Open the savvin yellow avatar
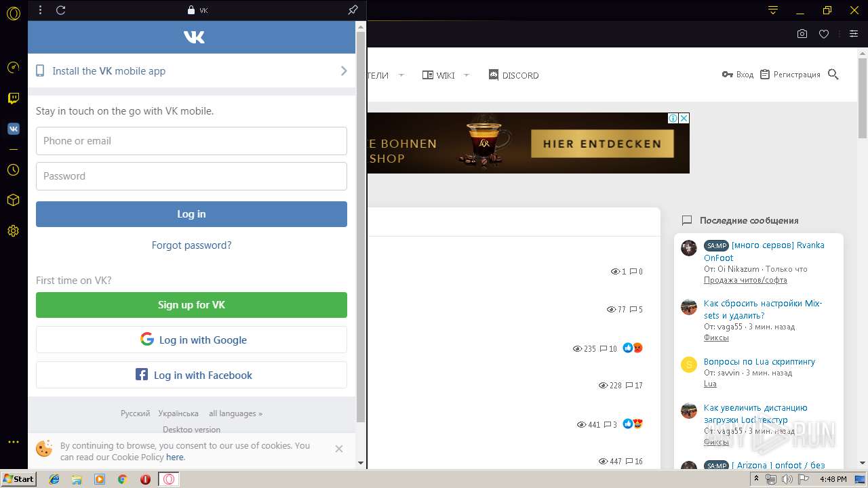Screen dimensions: 868x488 pyautogui.click(x=689, y=365)
